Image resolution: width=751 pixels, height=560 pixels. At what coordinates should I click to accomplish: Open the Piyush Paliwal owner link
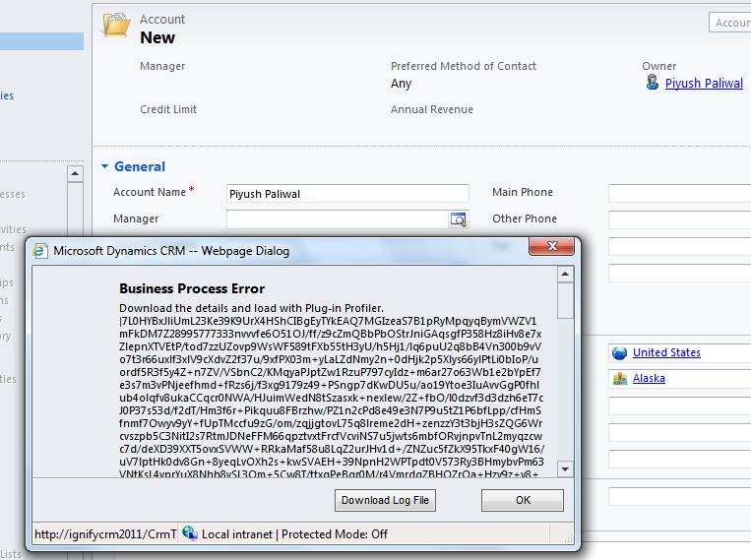click(704, 83)
